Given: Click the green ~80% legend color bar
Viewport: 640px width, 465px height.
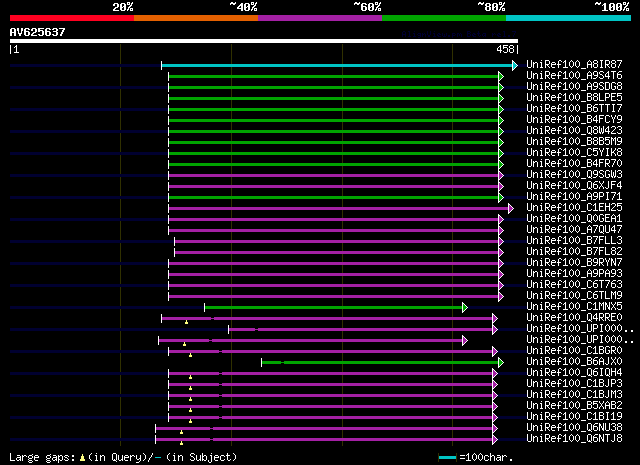Looking at the screenshot, I should tap(444, 18).
